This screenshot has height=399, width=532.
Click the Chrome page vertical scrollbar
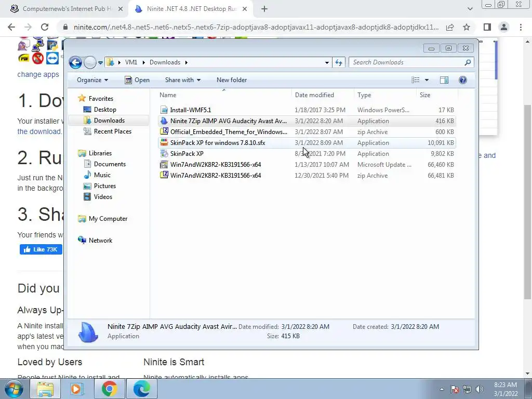tap(528, 202)
